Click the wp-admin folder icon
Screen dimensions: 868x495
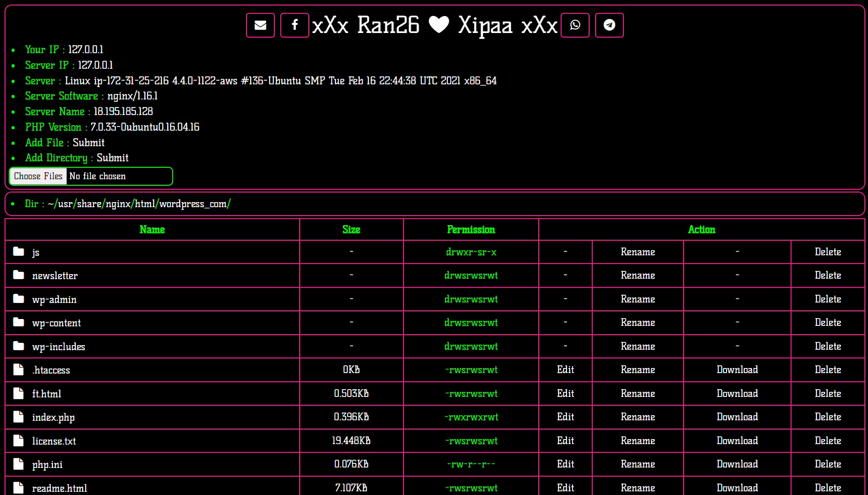19,299
